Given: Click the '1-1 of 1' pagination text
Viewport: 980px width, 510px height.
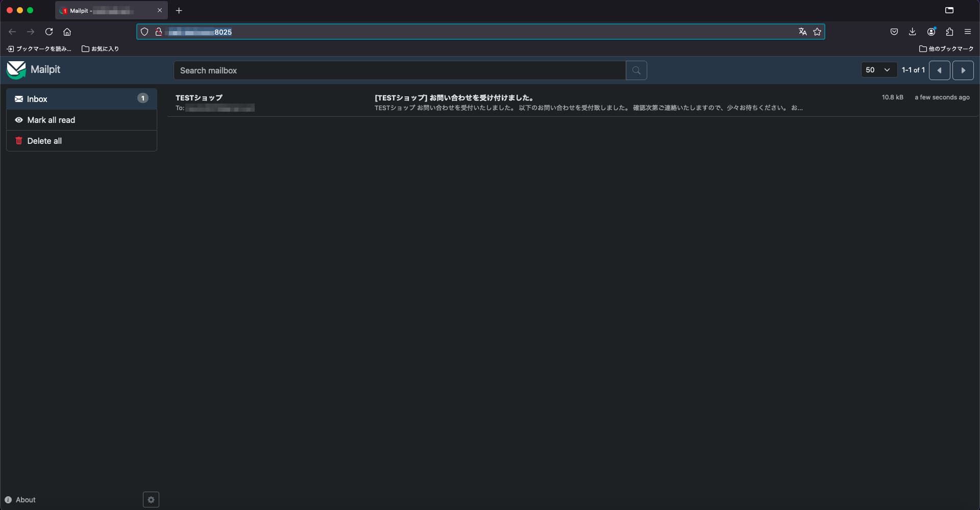Looking at the screenshot, I should point(913,70).
